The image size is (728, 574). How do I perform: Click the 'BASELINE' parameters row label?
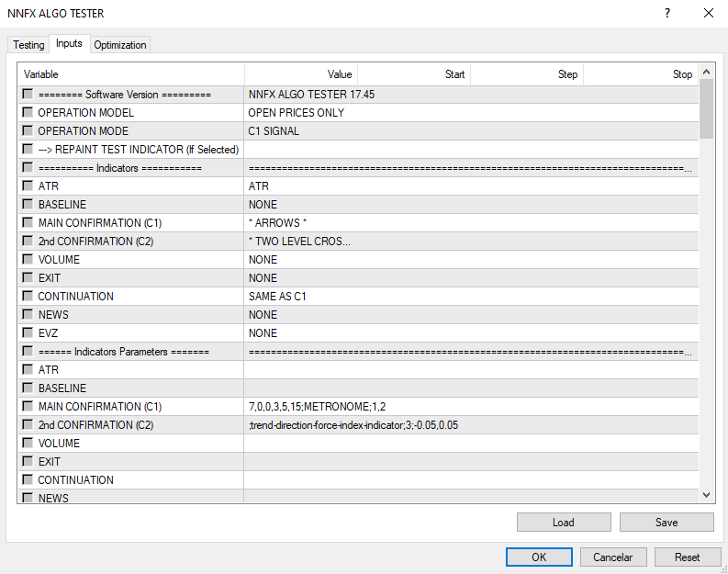pyautogui.click(x=62, y=388)
